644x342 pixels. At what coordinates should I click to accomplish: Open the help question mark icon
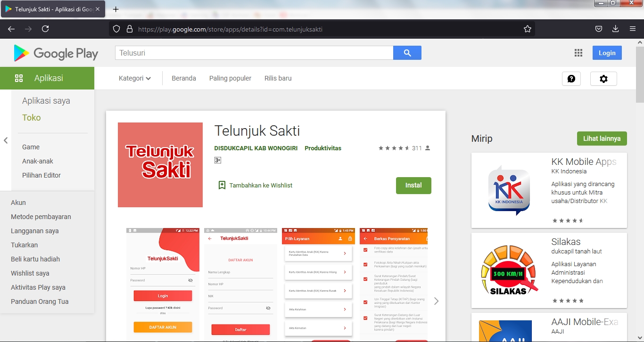571,79
